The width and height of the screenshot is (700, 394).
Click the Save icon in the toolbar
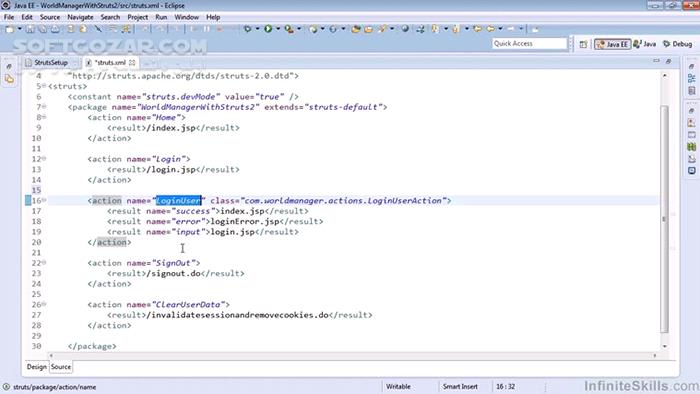tap(30, 29)
